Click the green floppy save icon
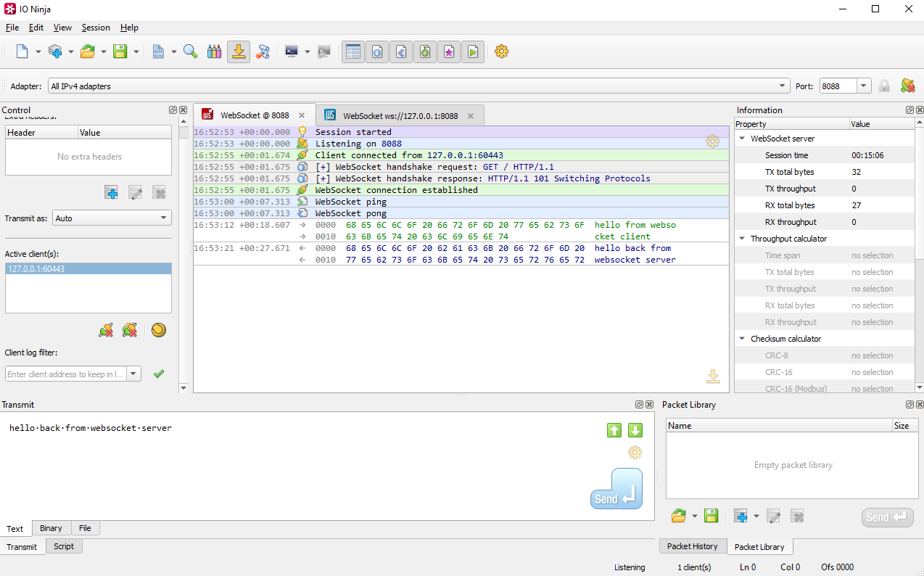Screen dimensions: 924x576 tap(120, 52)
